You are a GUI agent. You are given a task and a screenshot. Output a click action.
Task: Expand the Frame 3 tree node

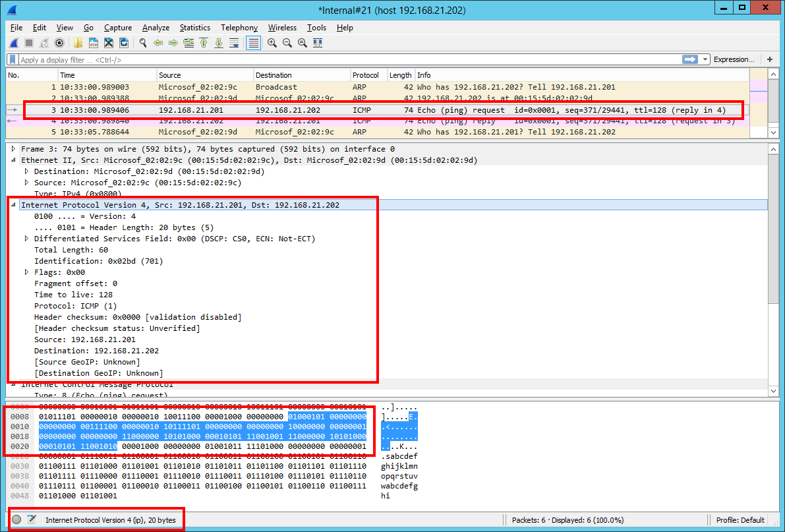point(14,149)
